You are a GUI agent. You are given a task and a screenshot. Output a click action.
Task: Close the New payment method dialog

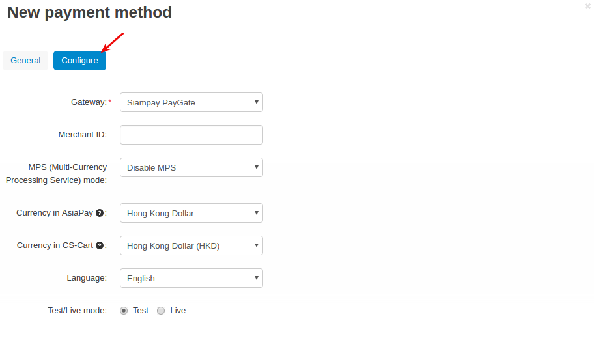click(587, 6)
